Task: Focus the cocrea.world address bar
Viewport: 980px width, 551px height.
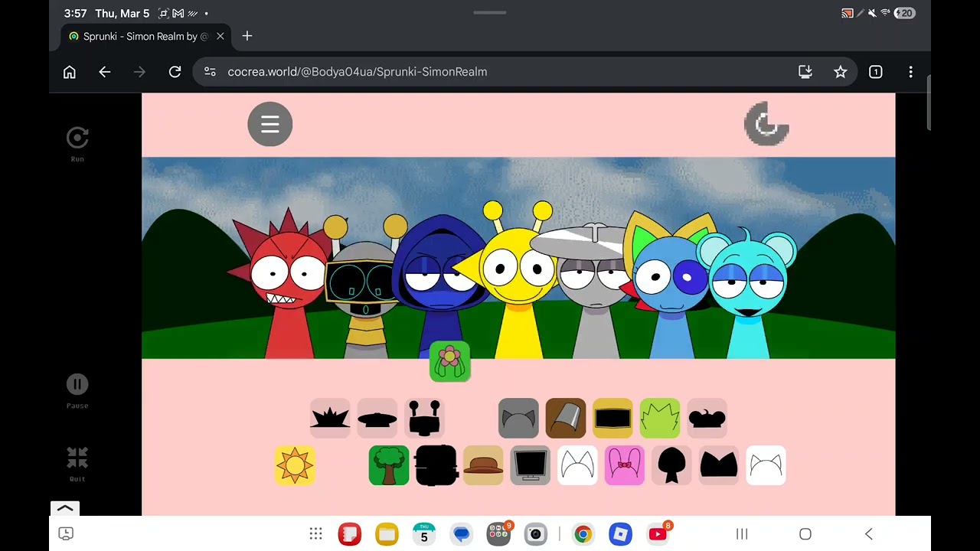Action: tap(505, 72)
